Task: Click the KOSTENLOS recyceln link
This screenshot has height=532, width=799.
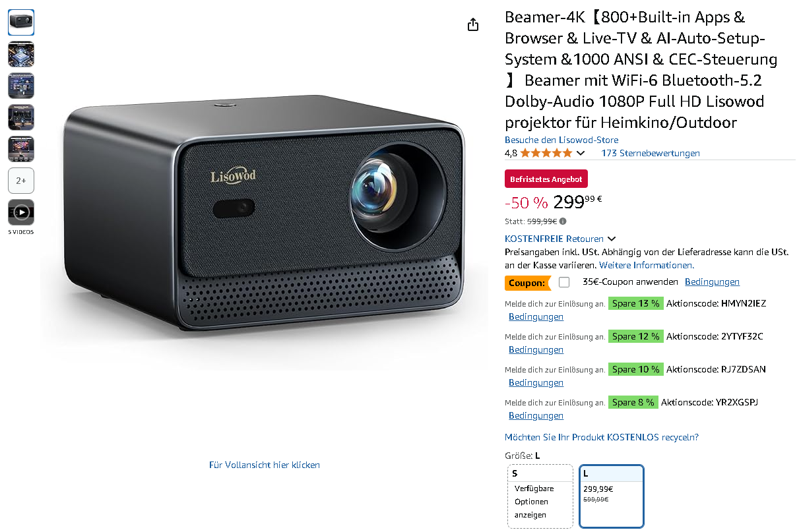Action: click(x=602, y=437)
